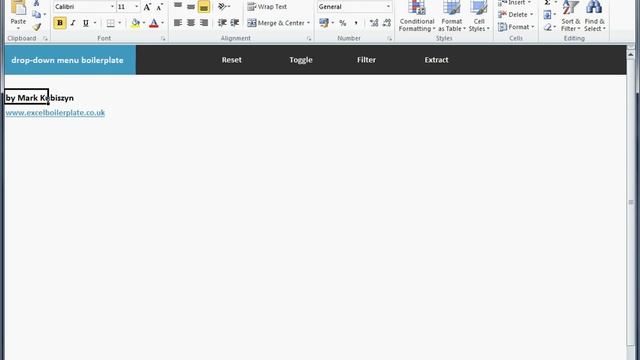The height and width of the screenshot is (360, 640).
Task: Open Number dialog launcher
Action: click(389, 38)
